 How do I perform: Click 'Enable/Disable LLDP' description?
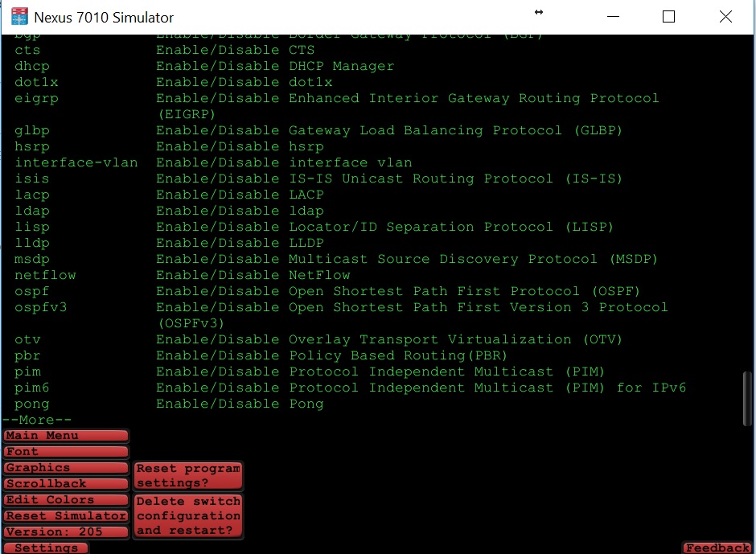tap(240, 243)
